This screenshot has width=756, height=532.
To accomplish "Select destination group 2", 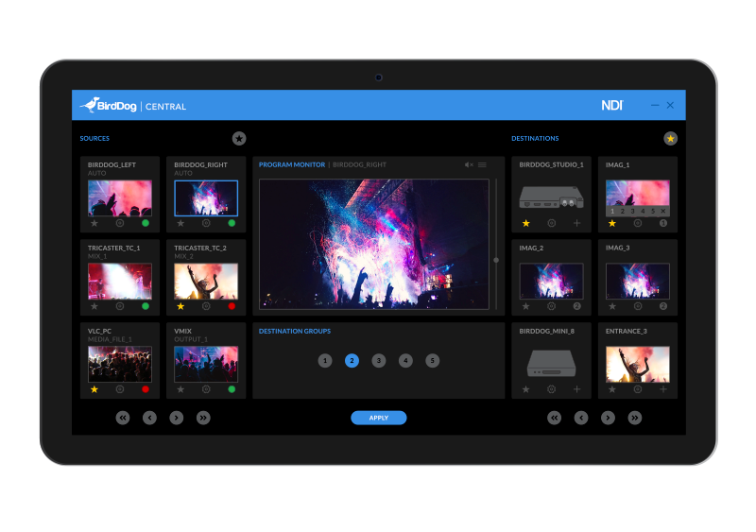I will coord(352,360).
